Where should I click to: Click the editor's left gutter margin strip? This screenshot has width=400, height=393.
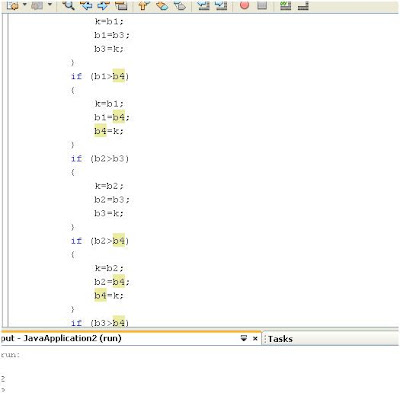pos(5,170)
